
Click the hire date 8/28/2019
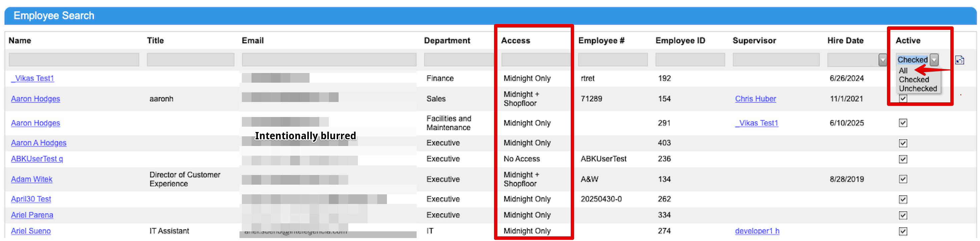point(847,179)
